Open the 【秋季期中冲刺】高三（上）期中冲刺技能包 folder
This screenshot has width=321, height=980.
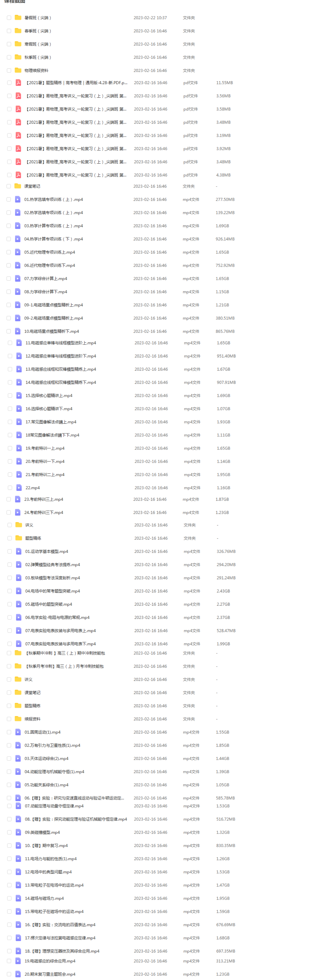(65, 653)
